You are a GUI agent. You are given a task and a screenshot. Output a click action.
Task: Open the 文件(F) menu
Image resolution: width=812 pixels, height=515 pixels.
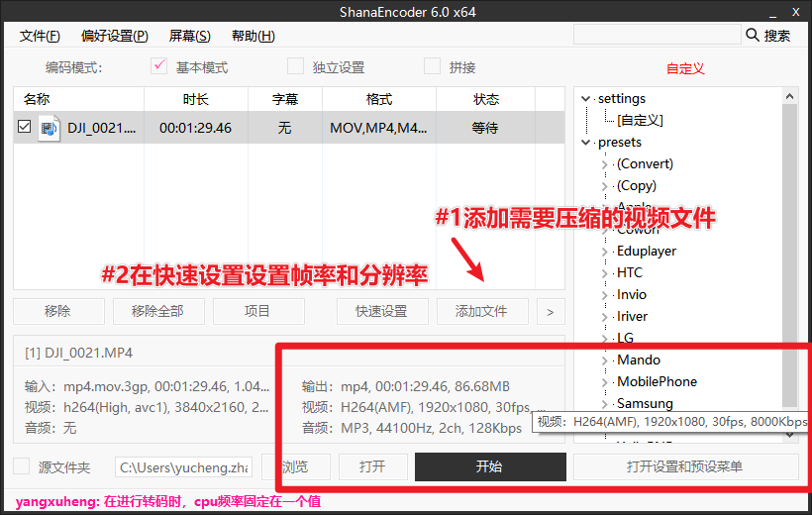coord(40,36)
